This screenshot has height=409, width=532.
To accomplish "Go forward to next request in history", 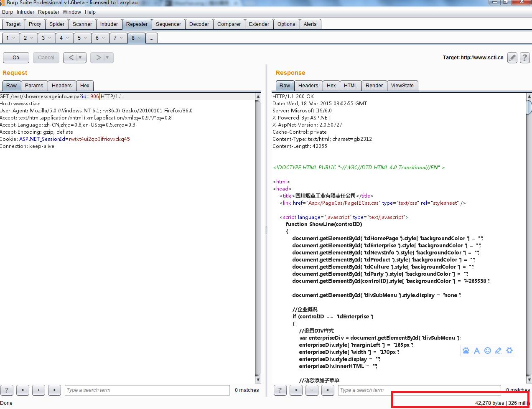I will tap(98, 58).
